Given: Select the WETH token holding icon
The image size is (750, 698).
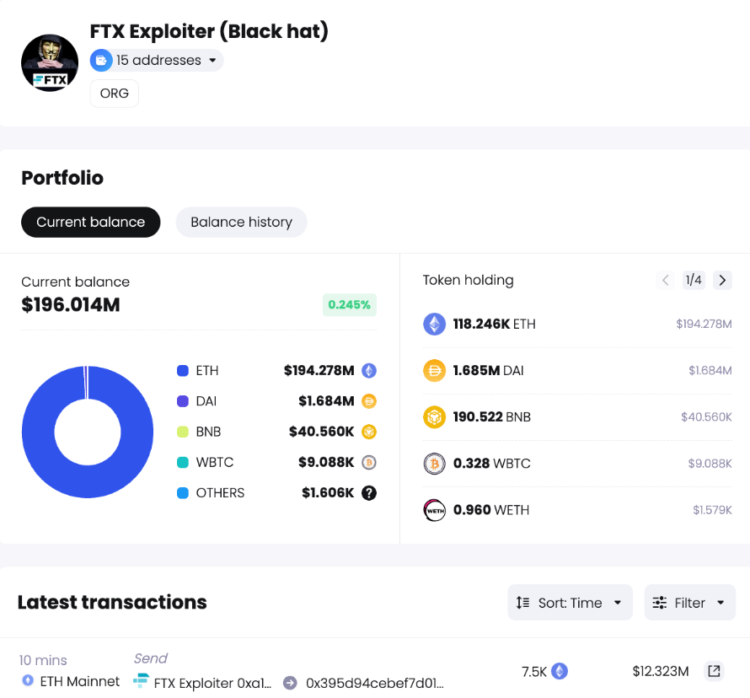Looking at the screenshot, I should tap(434, 510).
